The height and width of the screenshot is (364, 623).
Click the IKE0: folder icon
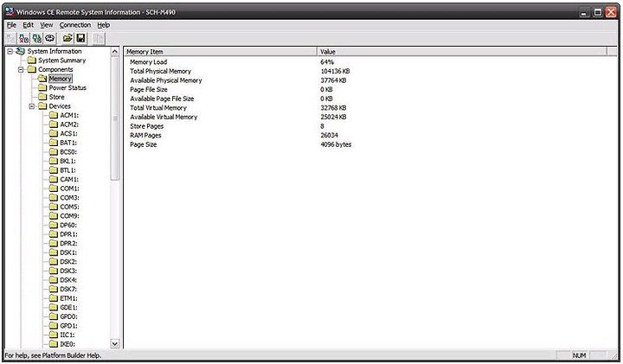(54, 344)
